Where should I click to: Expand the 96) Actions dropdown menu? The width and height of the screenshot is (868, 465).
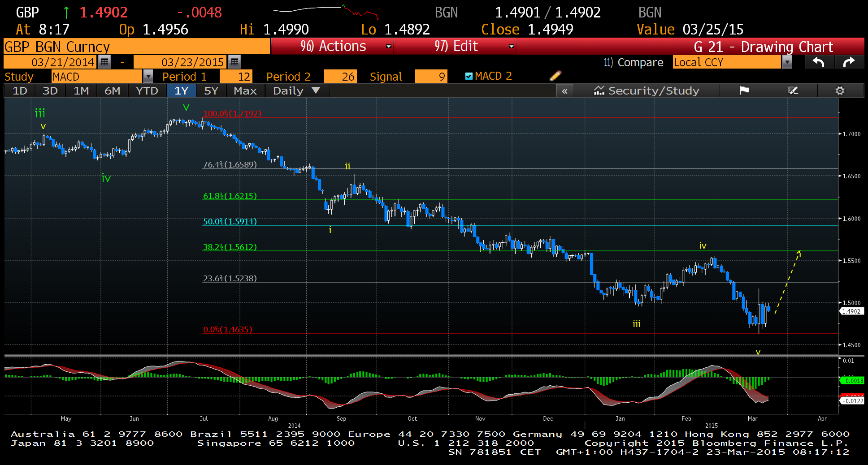click(x=388, y=46)
